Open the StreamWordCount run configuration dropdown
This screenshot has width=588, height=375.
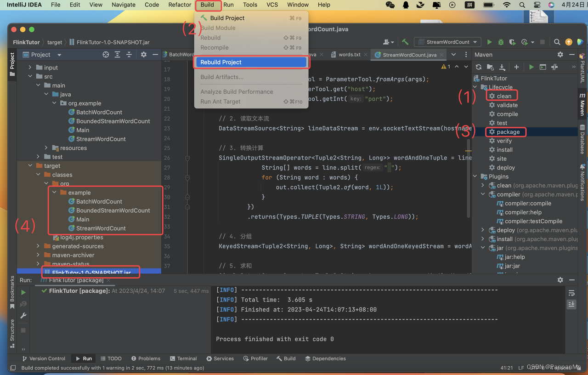[x=447, y=42]
